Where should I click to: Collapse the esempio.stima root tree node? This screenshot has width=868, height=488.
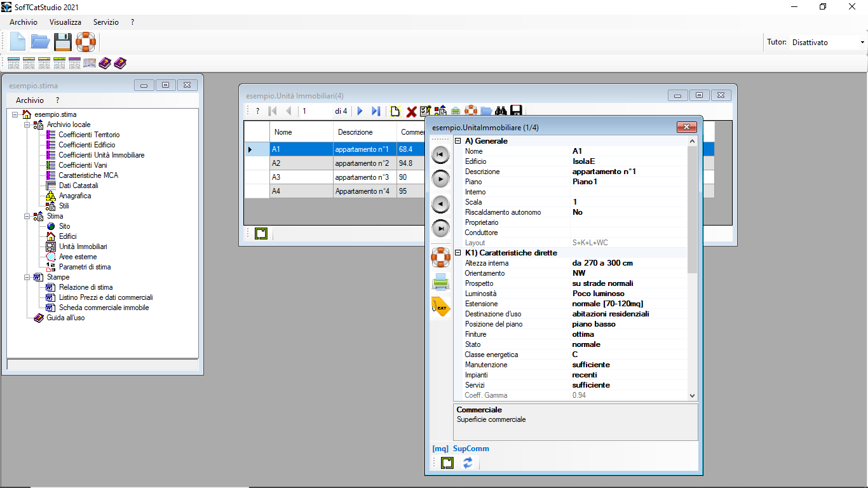(x=15, y=114)
